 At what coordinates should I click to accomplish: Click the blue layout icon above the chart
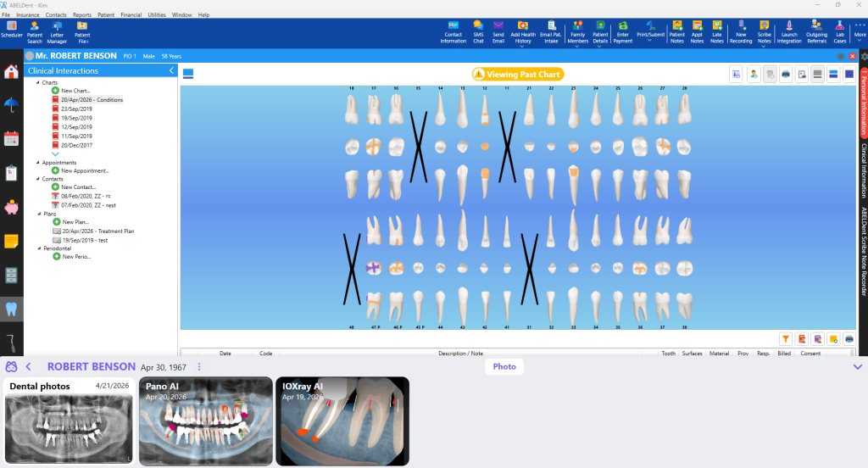click(x=188, y=74)
